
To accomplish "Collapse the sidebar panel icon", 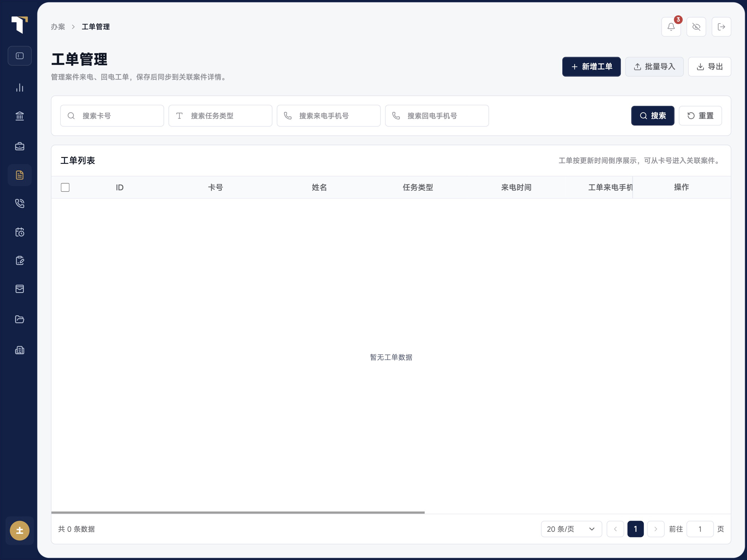I will 20,56.
